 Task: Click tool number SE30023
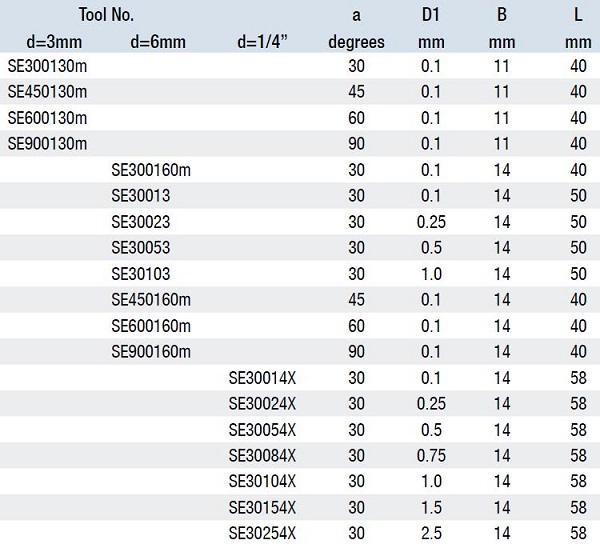[x=140, y=221]
